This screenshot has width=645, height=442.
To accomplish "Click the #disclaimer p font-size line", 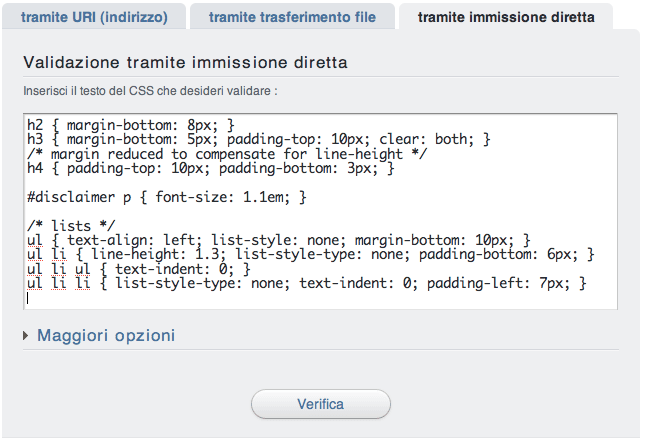I will pos(167,197).
